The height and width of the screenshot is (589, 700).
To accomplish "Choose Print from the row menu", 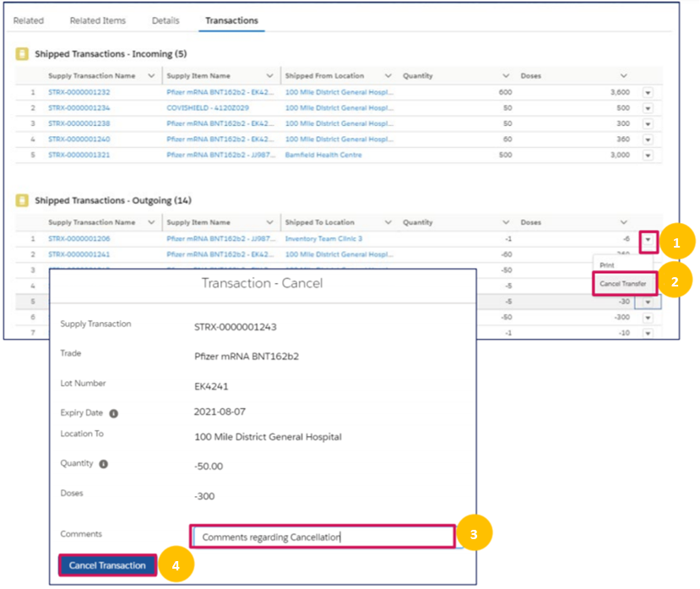I will click(x=607, y=265).
